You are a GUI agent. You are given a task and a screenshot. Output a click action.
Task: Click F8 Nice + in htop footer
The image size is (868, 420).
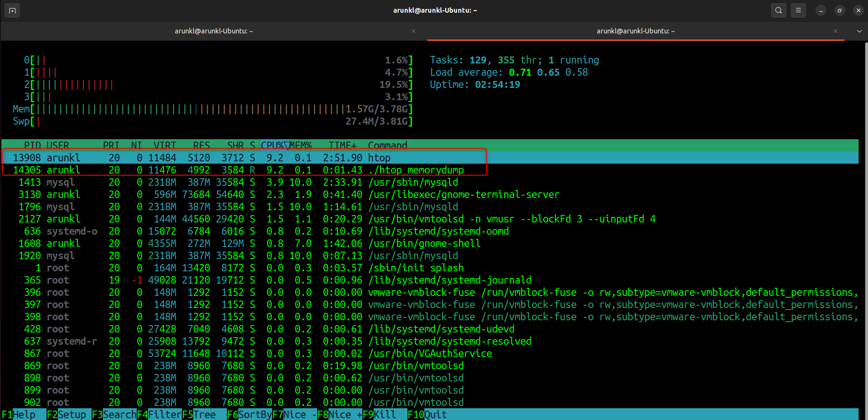340,414
